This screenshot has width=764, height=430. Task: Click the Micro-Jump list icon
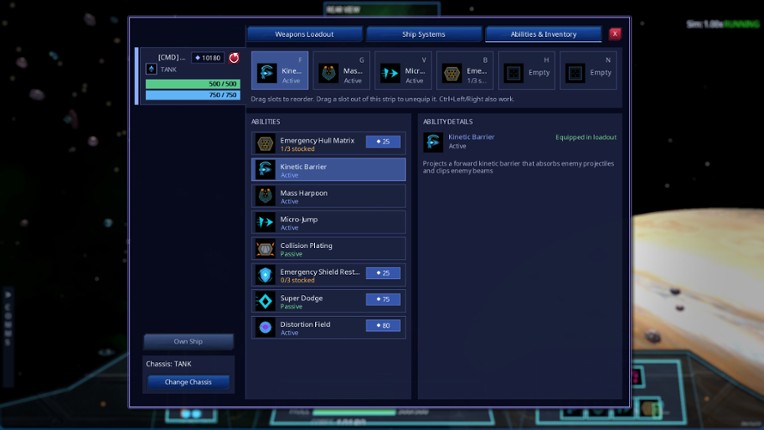265,223
